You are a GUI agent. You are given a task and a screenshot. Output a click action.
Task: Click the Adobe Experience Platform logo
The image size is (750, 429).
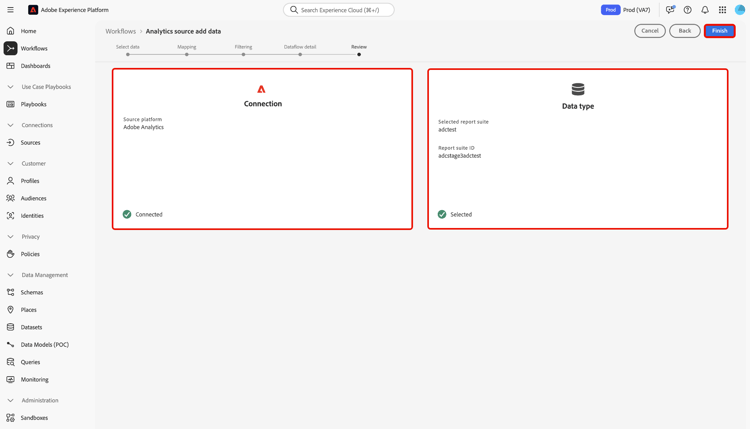33,10
